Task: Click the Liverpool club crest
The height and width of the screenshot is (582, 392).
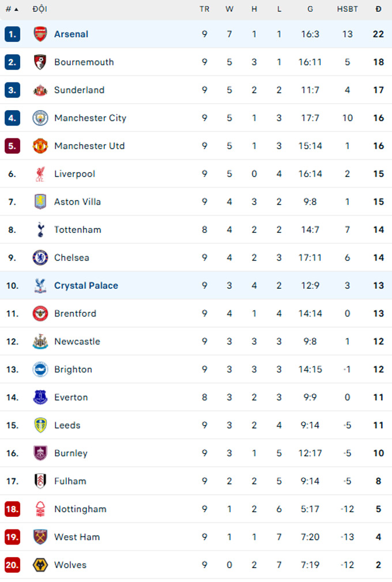Action: [40, 174]
